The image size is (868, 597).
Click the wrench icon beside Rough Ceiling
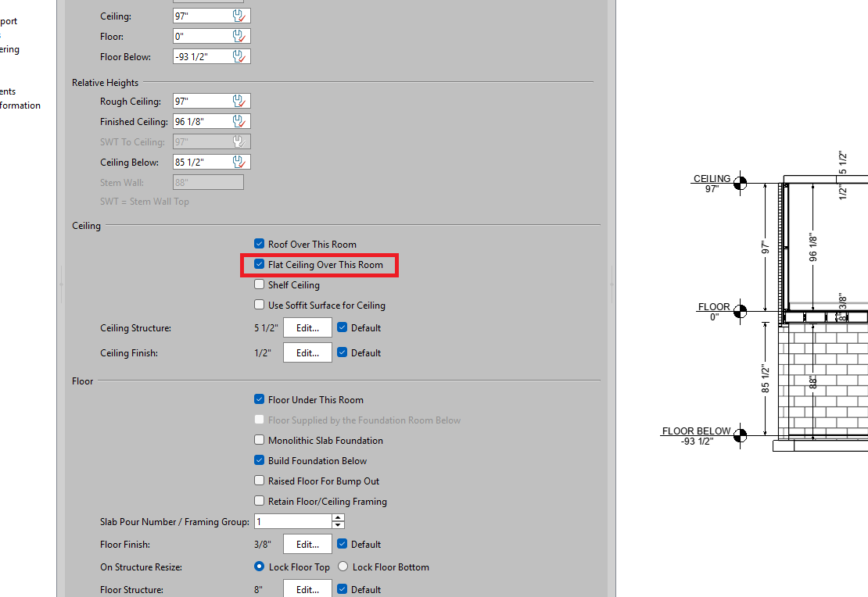(x=240, y=102)
